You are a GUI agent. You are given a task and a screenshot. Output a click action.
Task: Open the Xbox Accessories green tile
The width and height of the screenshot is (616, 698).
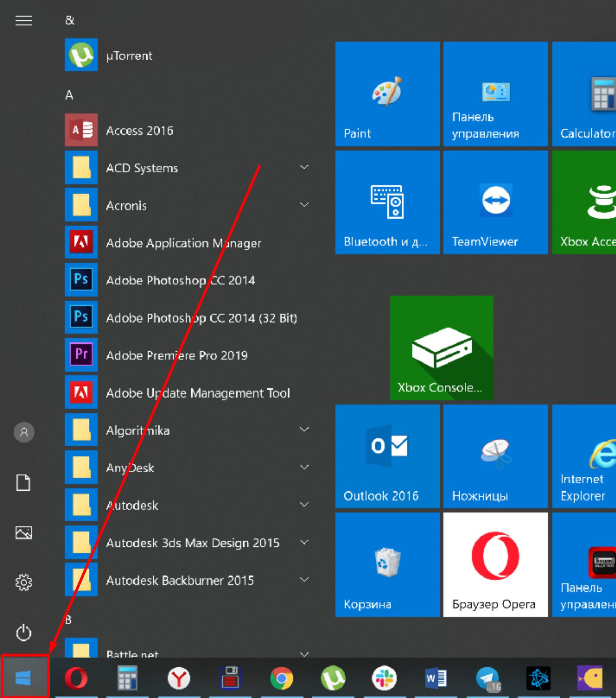[x=584, y=202]
